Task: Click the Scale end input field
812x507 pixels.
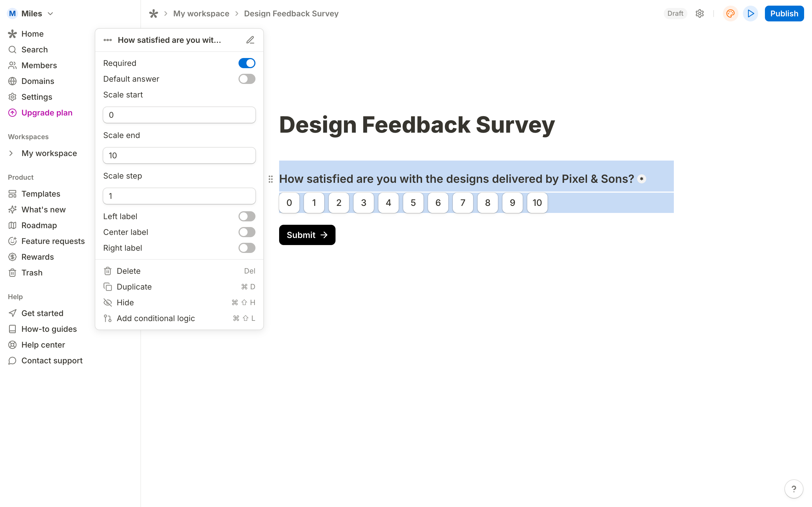Action: (179, 155)
